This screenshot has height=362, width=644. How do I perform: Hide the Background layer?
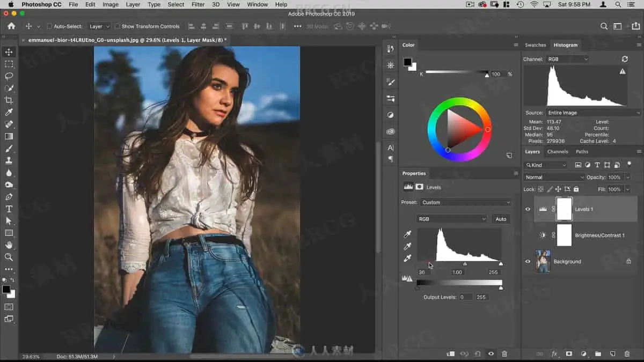click(528, 262)
